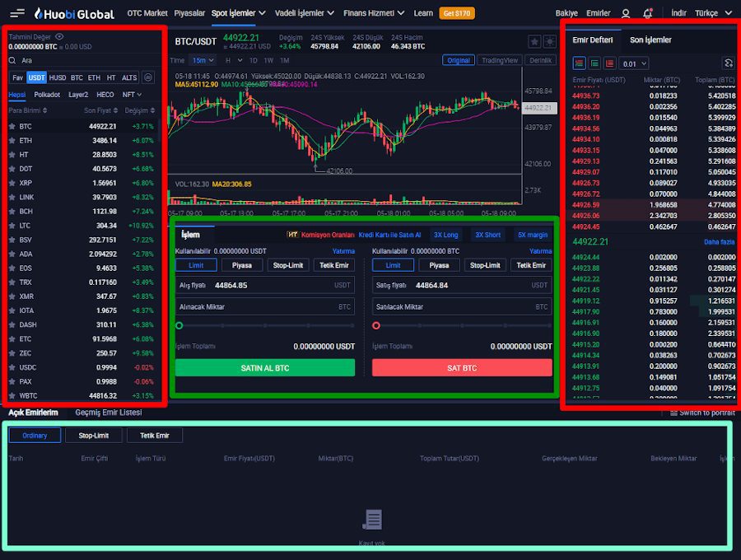Open the OTC Market menu item
The width and height of the screenshot is (741, 560).
pos(147,13)
